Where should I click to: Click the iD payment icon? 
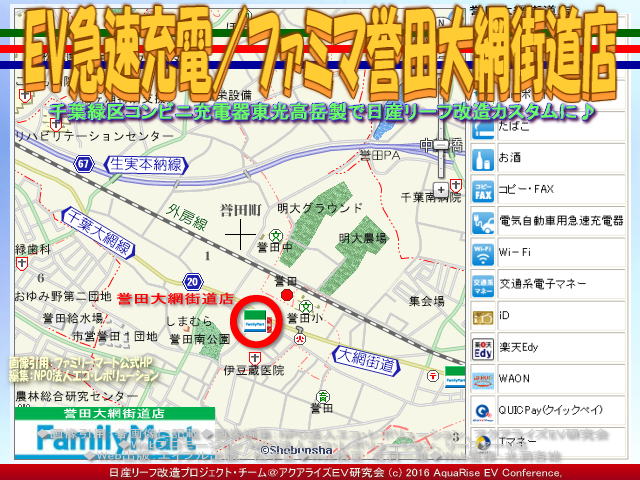tap(483, 318)
